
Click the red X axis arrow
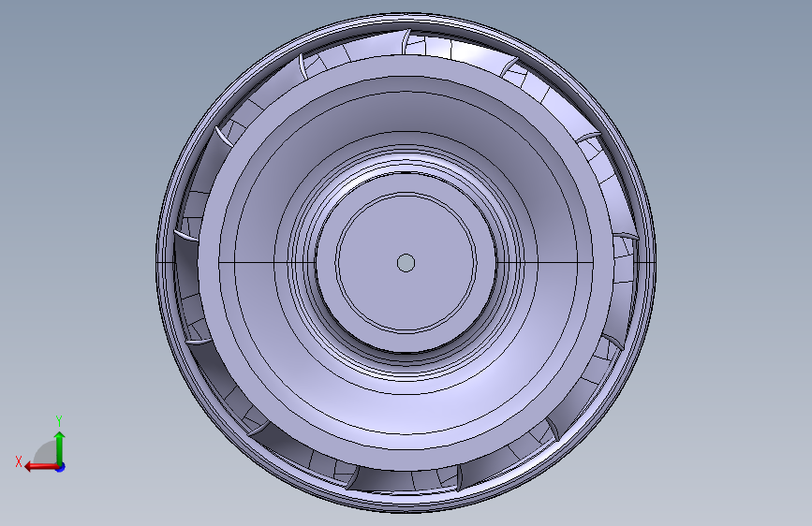(x=41, y=467)
